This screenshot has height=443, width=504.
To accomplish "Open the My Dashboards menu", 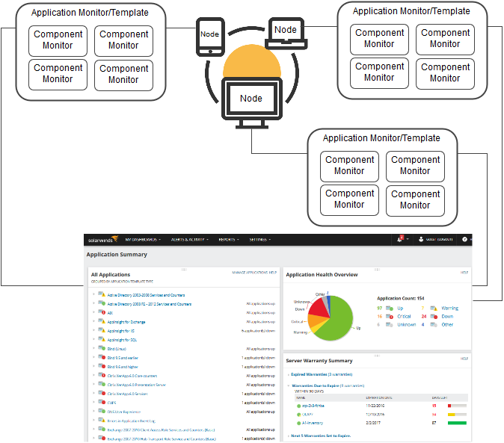I will pyautogui.click(x=143, y=240).
